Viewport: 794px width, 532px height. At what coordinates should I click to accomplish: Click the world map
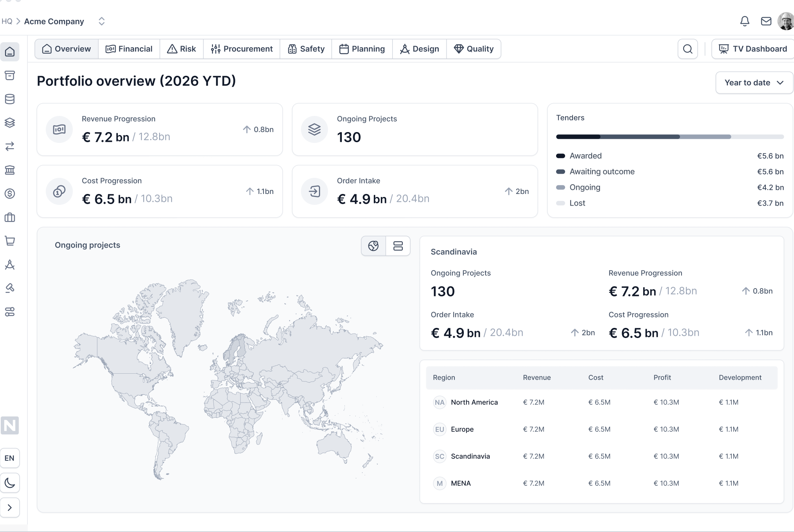point(228,379)
